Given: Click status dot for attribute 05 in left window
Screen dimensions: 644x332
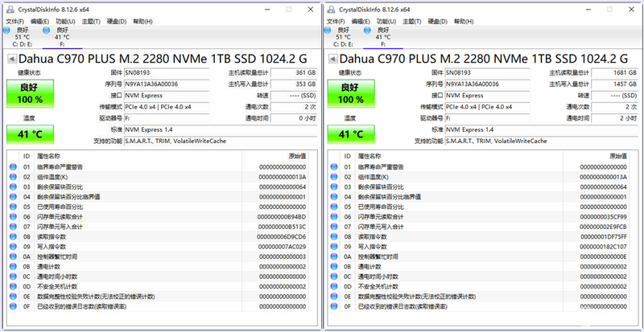Looking at the screenshot, I should (13, 207).
